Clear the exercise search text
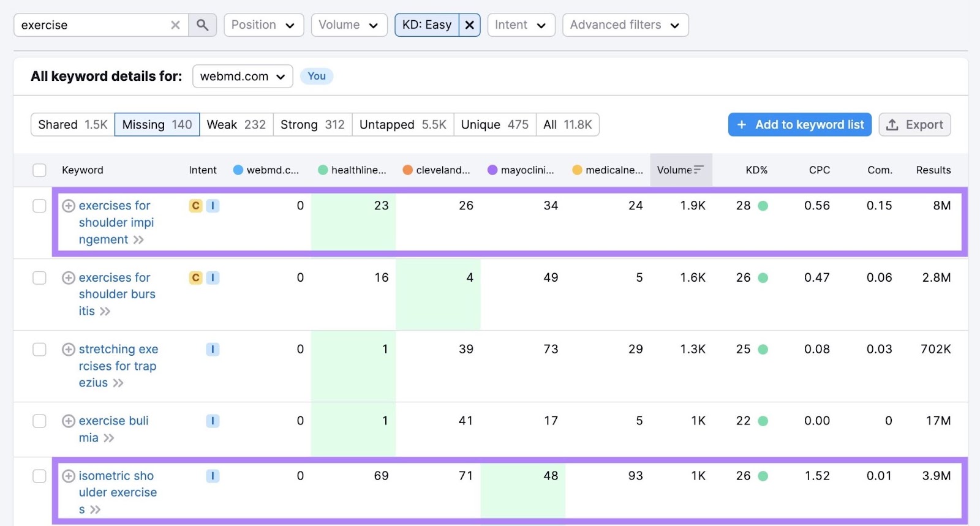980x526 pixels. point(175,25)
